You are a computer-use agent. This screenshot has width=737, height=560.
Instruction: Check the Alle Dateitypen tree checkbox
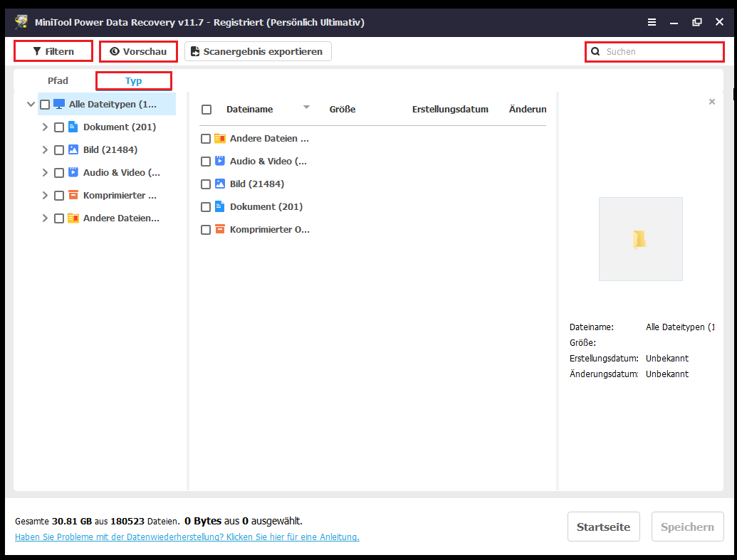pos(45,105)
